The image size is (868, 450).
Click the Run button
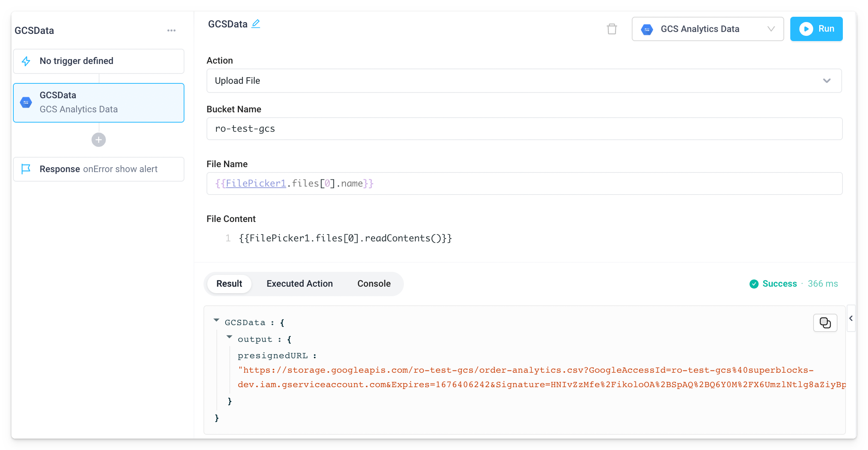coord(816,29)
